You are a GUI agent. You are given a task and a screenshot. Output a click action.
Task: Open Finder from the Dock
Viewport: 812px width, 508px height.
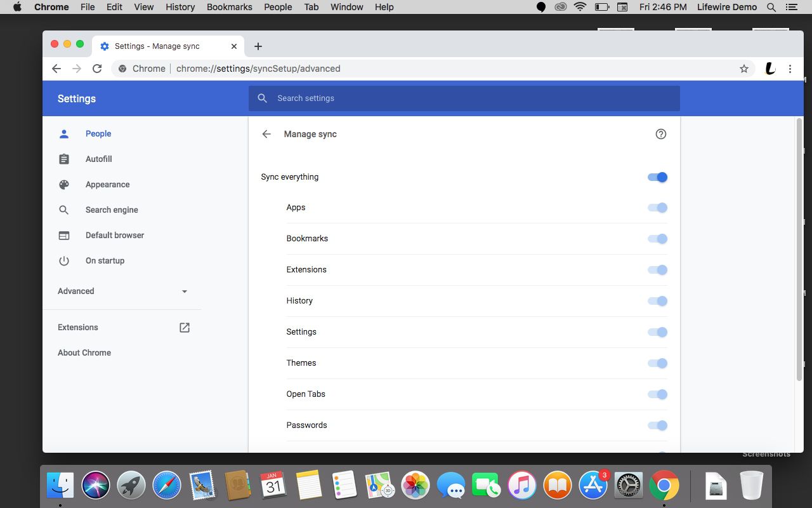pyautogui.click(x=60, y=486)
